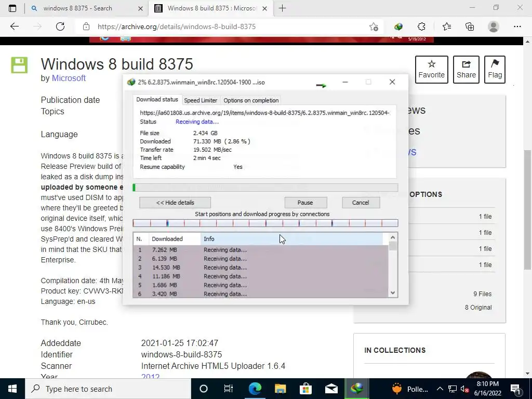Screen dimensions: 532x399
Task: Show hidden system tray icons
Action: tap(440, 389)
